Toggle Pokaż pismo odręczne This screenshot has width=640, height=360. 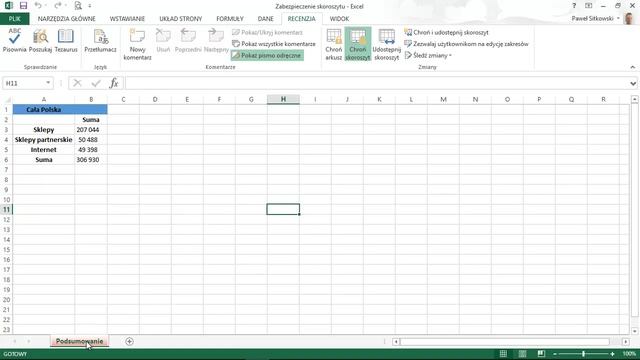point(267,55)
